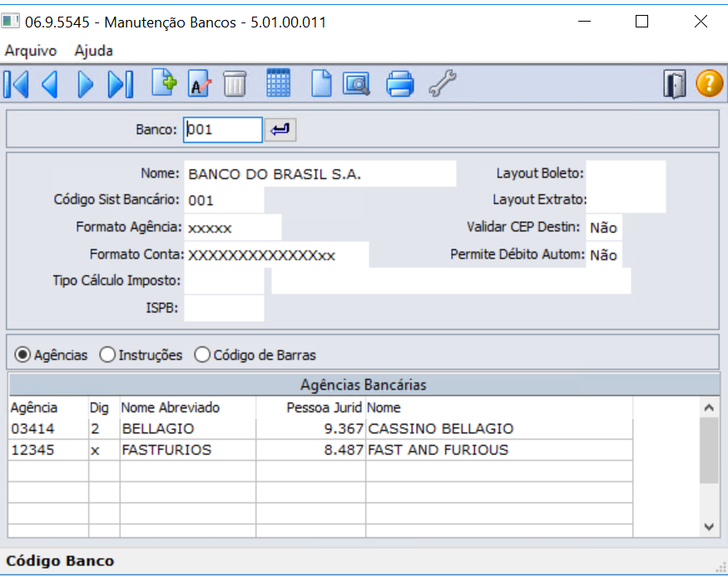Click BELLAGIO abbreviated name cell

[187, 428]
